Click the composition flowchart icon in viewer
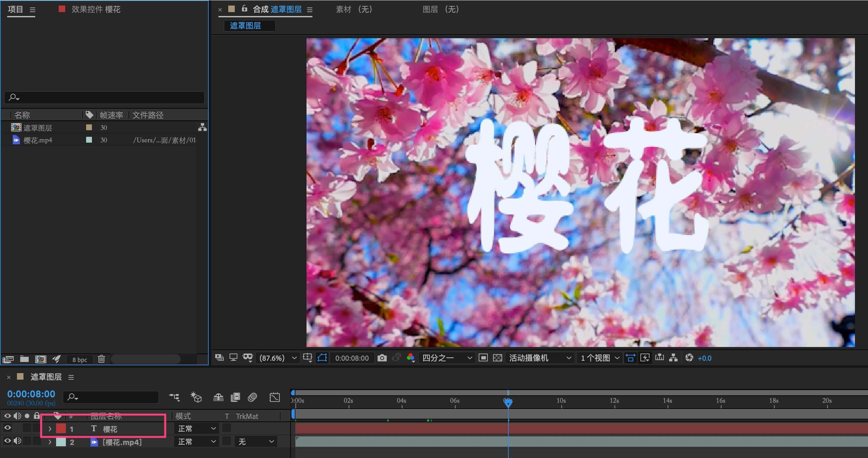The width and height of the screenshot is (868, 458). click(673, 358)
